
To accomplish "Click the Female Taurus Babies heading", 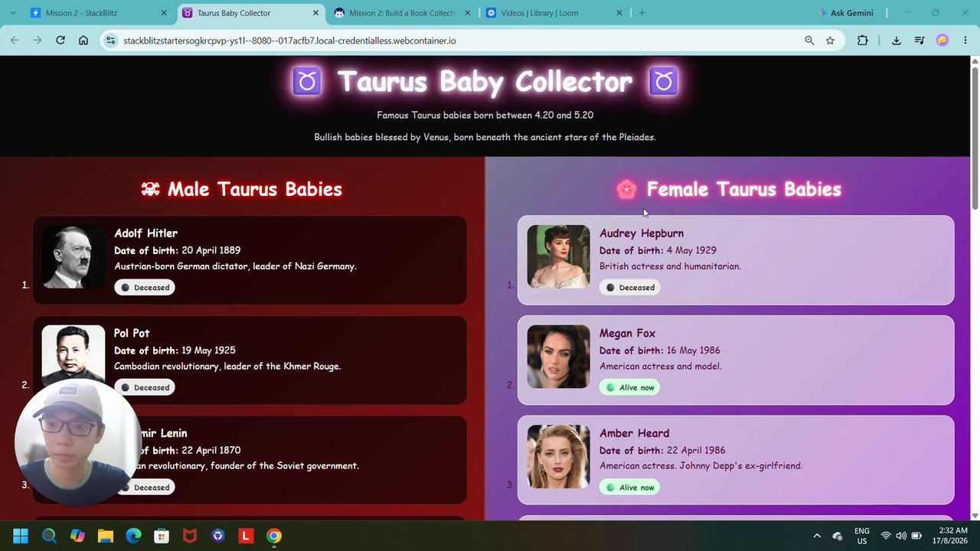I will [x=744, y=189].
